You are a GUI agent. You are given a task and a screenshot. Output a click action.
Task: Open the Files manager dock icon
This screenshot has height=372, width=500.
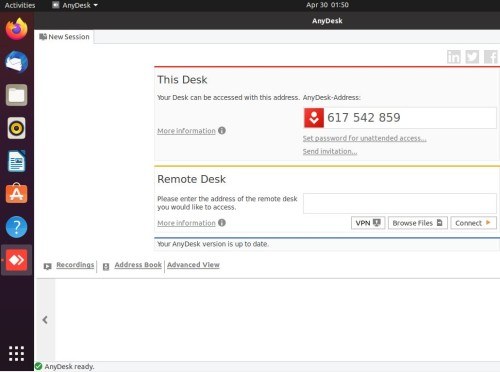click(16, 95)
